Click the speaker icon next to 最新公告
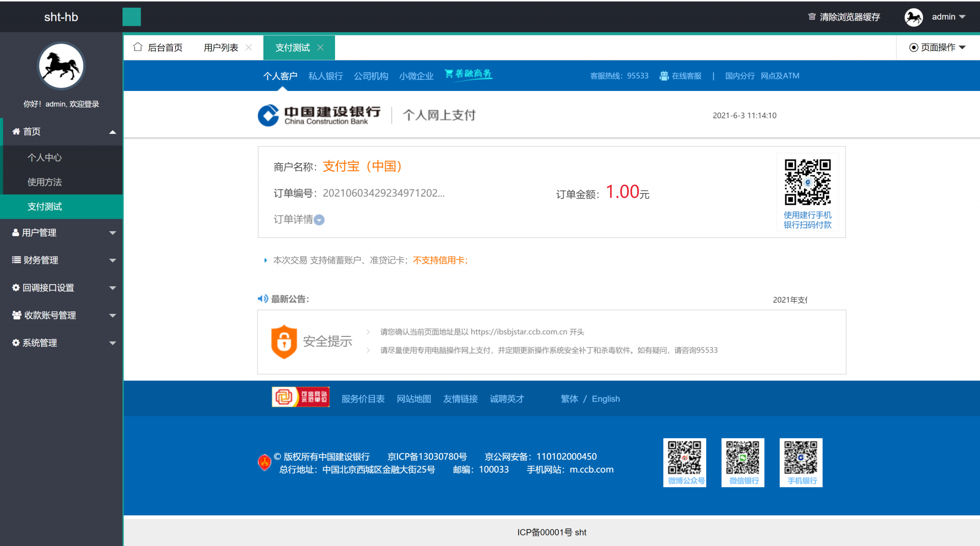The height and width of the screenshot is (546, 980). (x=262, y=299)
